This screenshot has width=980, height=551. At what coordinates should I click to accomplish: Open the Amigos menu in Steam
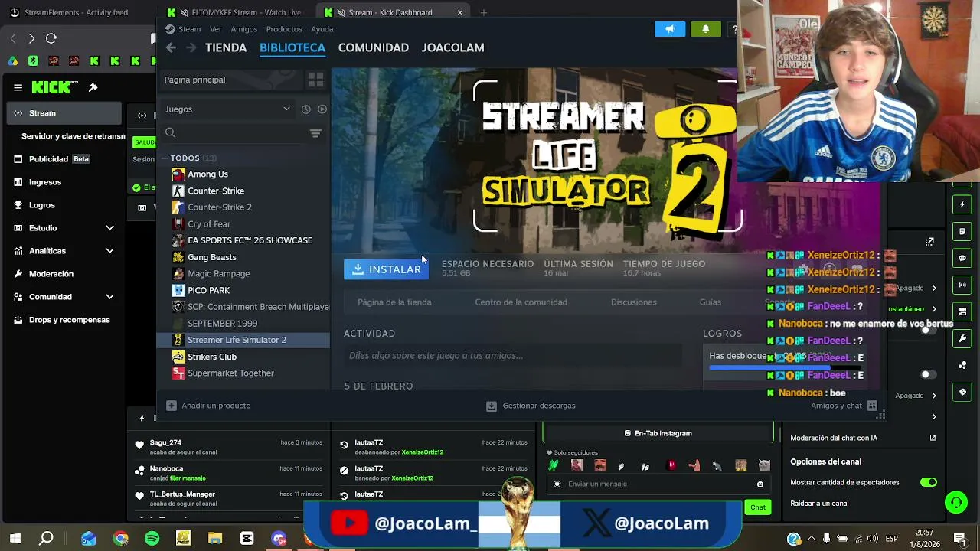(x=244, y=29)
